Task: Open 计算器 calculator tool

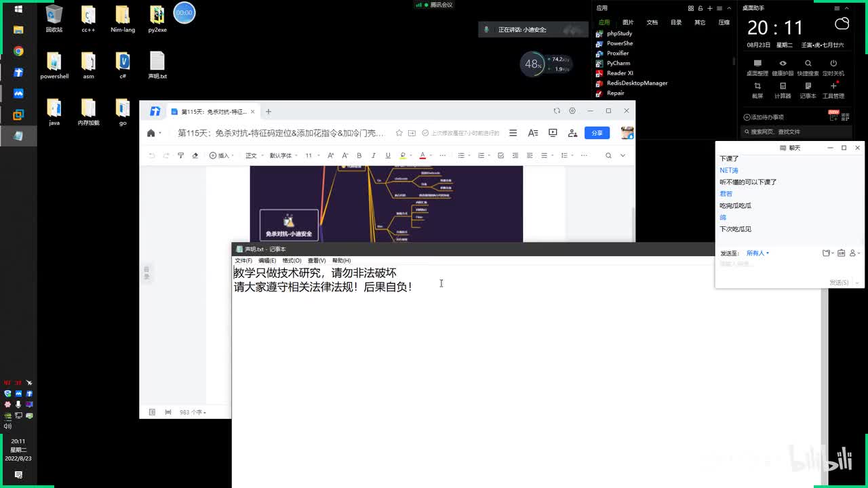Action: pyautogui.click(x=783, y=90)
